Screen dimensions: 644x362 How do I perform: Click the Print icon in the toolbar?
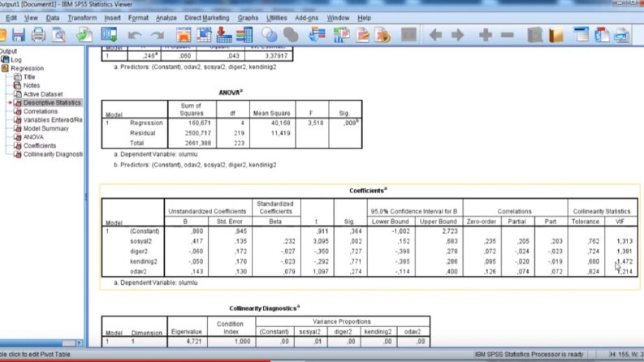click(39, 35)
